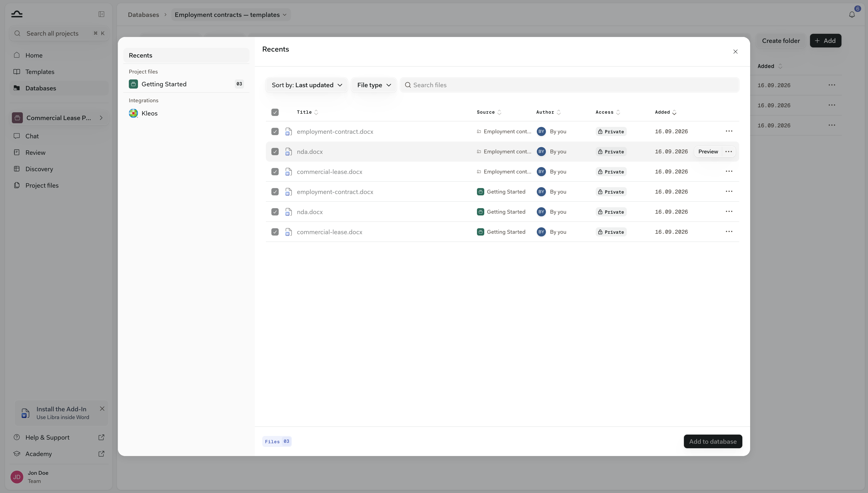868x493 pixels.
Task: Select Getting Started project files
Action: [186, 84]
